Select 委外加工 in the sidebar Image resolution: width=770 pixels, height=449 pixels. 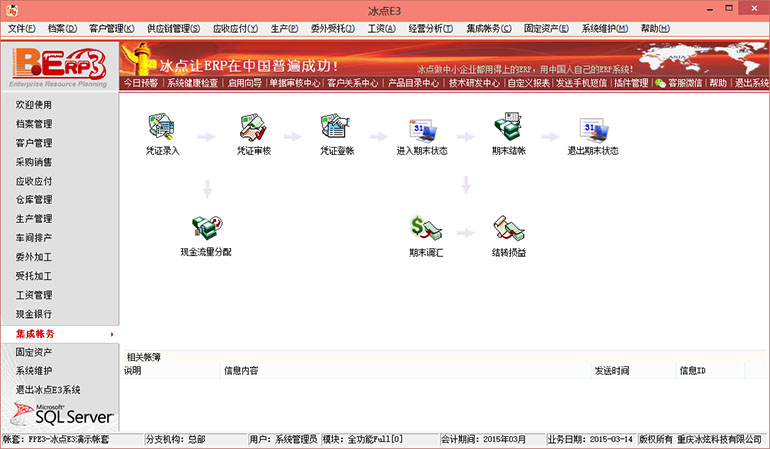point(33,257)
